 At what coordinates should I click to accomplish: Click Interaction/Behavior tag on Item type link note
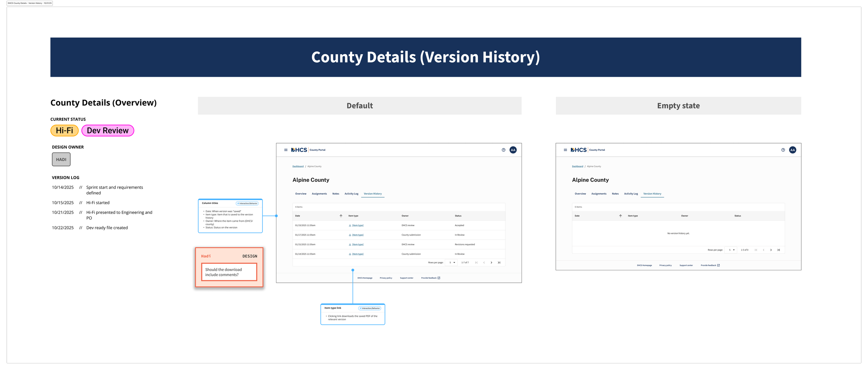pos(370,309)
